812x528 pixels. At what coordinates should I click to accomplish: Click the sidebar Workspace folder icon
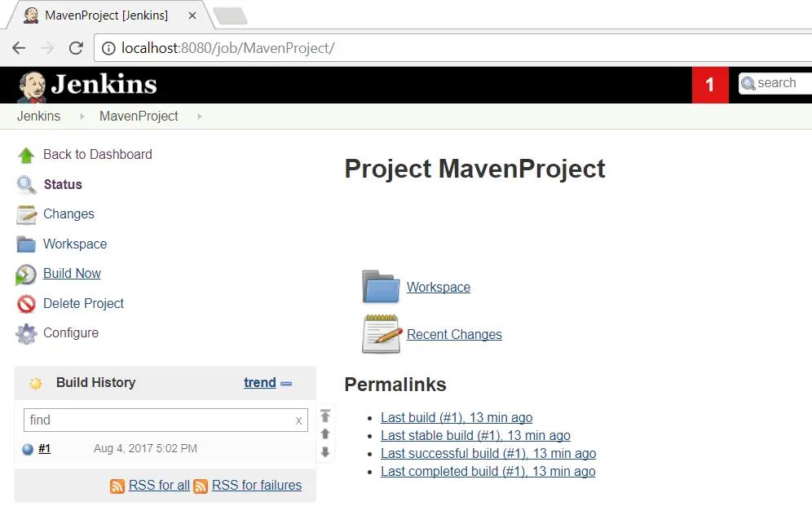point(26,244)
